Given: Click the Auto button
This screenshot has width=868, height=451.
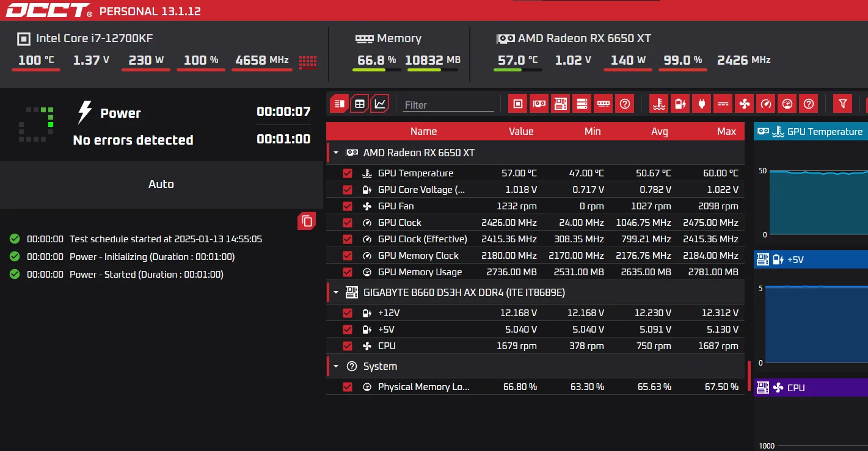Looking at the screenshot, I should [x=161, y=184].
